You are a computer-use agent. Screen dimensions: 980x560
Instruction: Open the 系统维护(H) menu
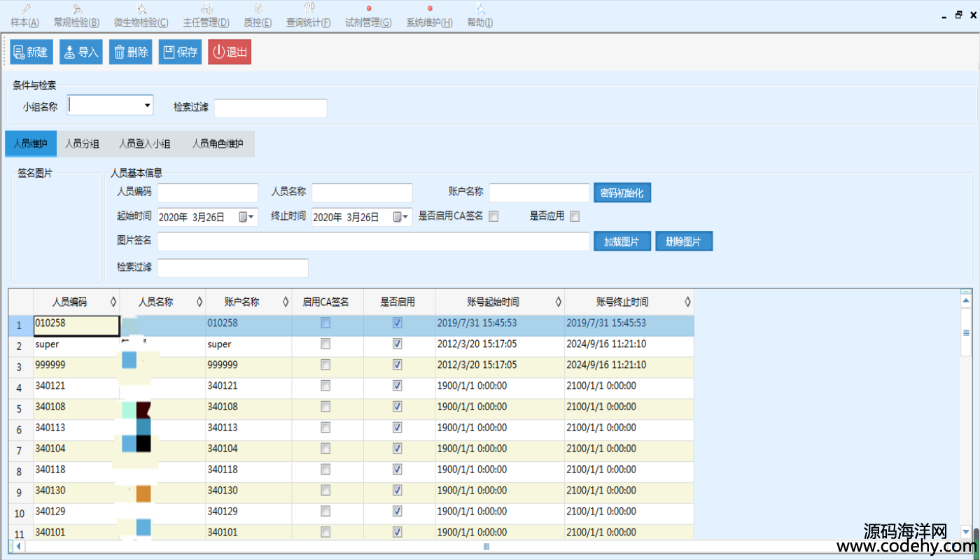(429, 16)
